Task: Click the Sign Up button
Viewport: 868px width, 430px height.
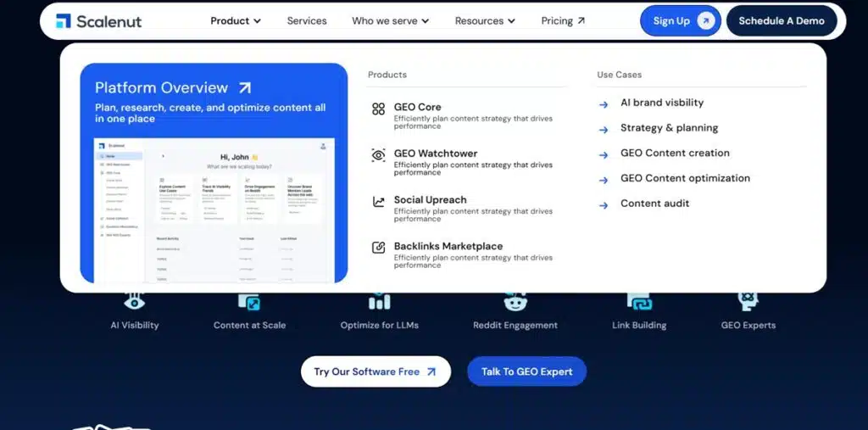Action: [x=681, y=21]
